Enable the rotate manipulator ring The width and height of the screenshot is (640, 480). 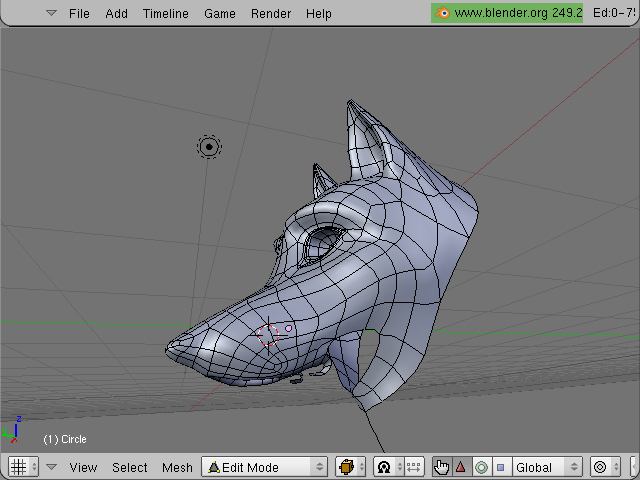[481, 467]
